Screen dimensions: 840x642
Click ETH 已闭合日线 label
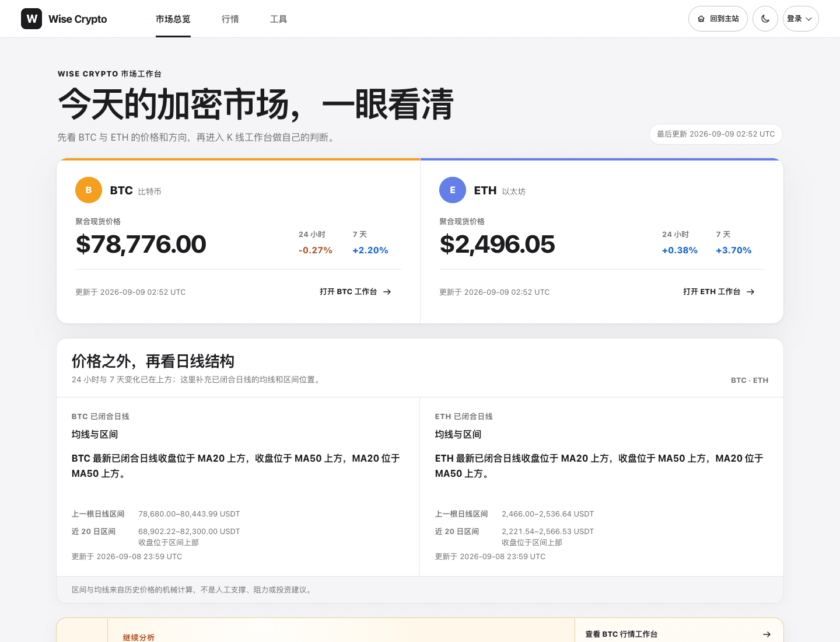(464, 417)
